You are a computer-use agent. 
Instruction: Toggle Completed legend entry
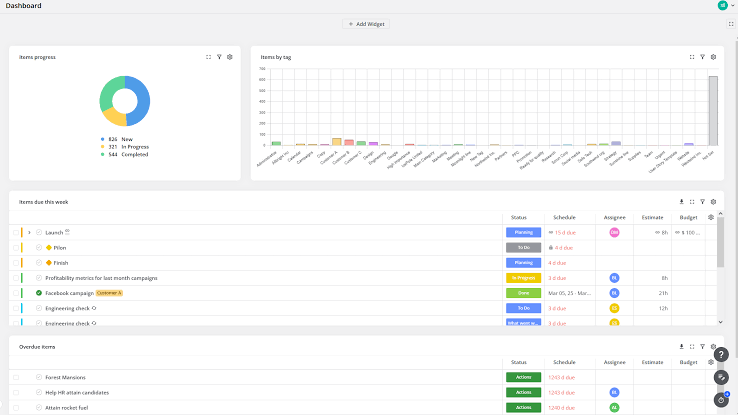pyautogui.click(x=125, y=154)
